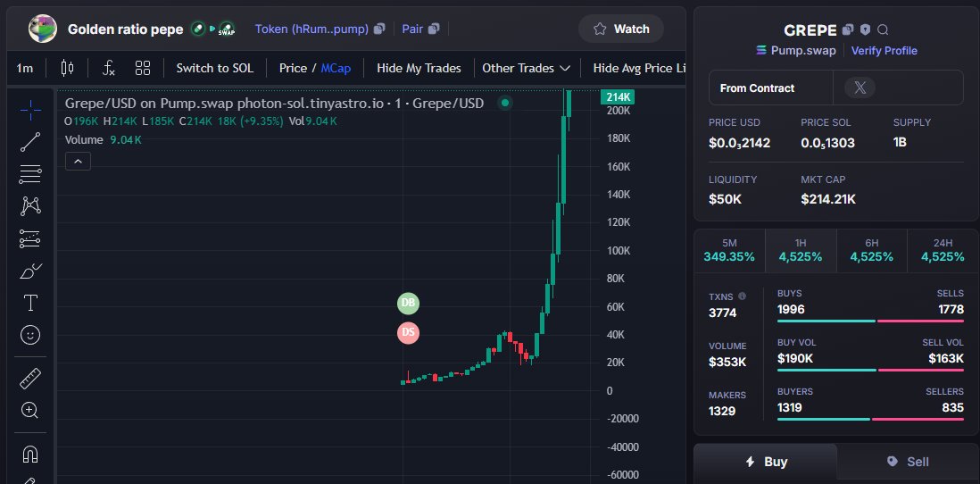Collapse the indicator legend chevron
This screenshot has width=980, height=484.
tap(79, 162)
